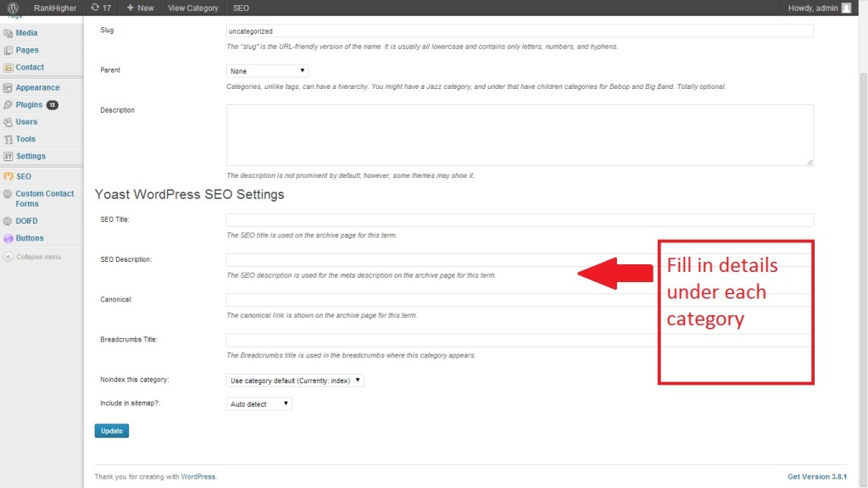Open the SEO admin bar menu
This screenshot has height=488, width=868.
pos(241,8)
